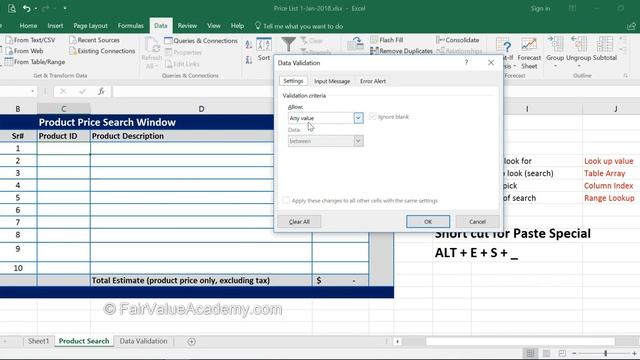
Task: Open the Home ribbon tab
Action: pos(28,26)
